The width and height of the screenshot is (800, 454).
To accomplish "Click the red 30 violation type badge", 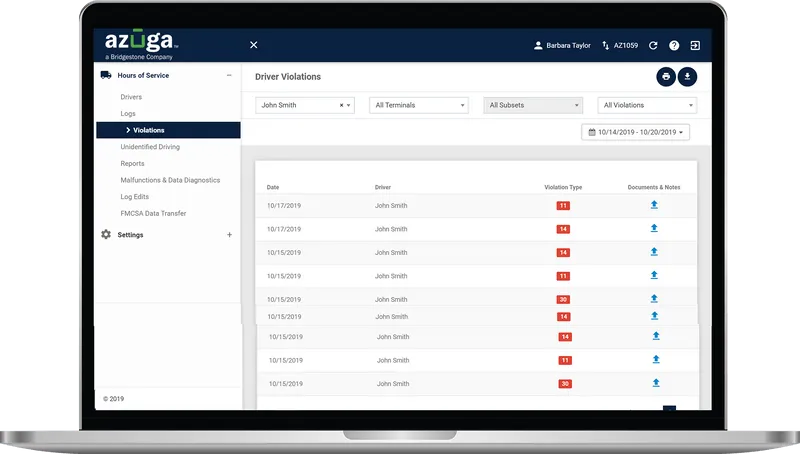I will click(x=564, y=300).
